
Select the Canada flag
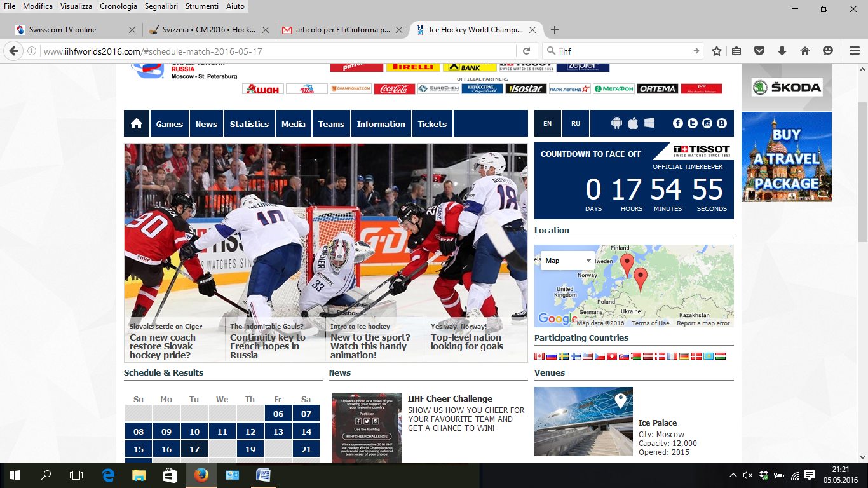(539, 356)
